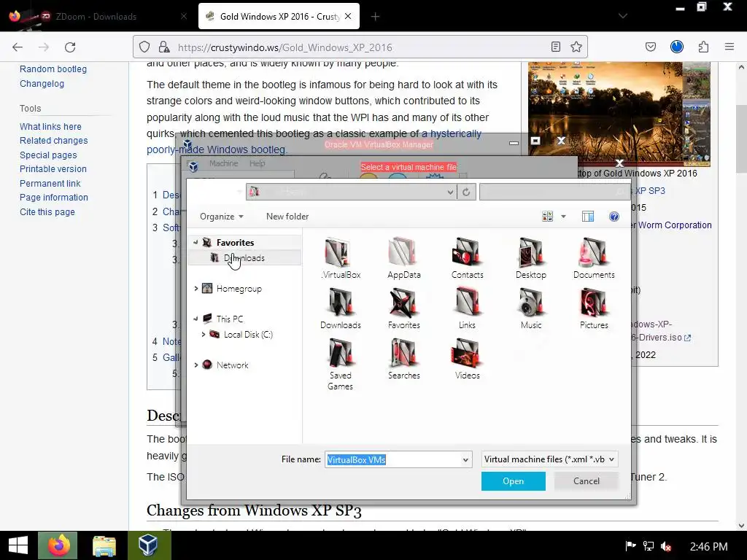Open File Explorer from taskbar
This screenshot has width=747, height=560.
pos(104,545)
